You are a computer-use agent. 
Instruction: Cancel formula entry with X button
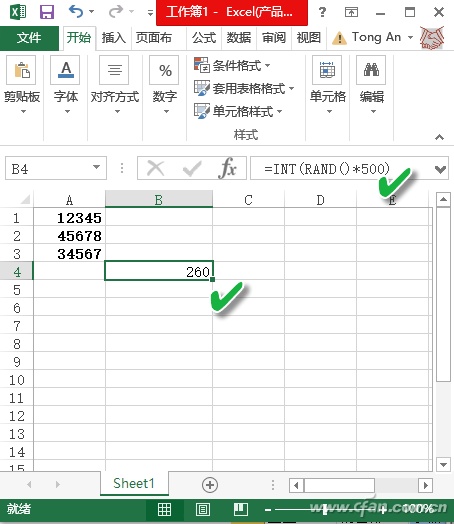(x=156, y=168)
